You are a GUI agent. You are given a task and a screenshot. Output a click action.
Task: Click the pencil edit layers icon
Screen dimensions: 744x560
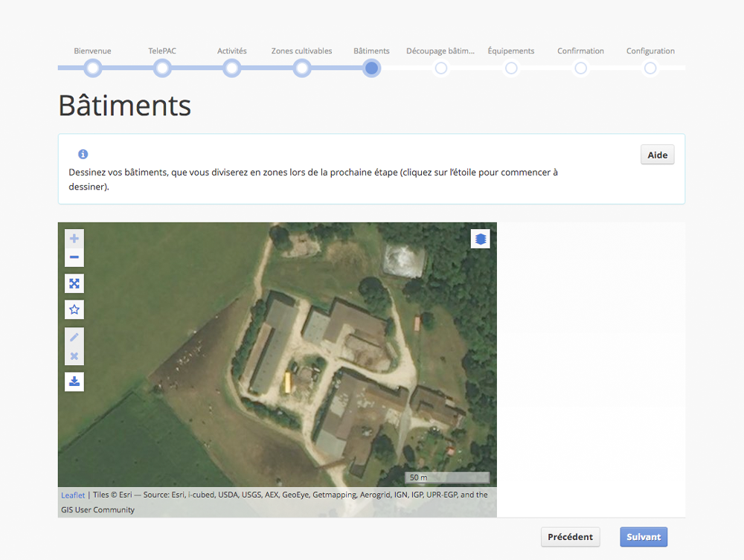(74, 337)
